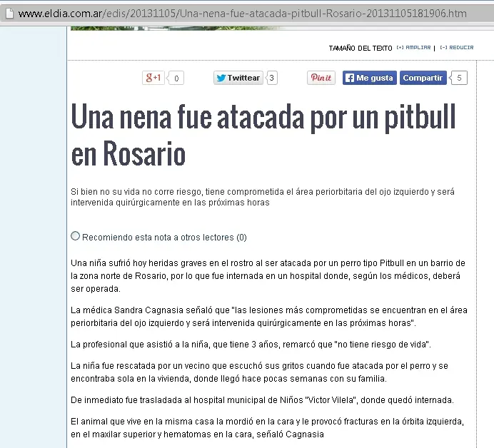494x448 pixels.
Task: Click the Facebook Me gusta button
Action: click(370, 78)
